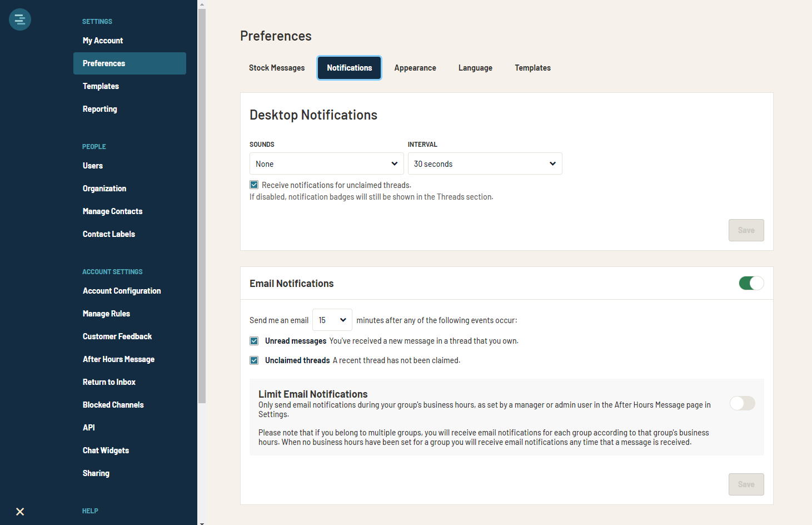
Task: Open Manage Rules in sidebar
Action: 106,314
